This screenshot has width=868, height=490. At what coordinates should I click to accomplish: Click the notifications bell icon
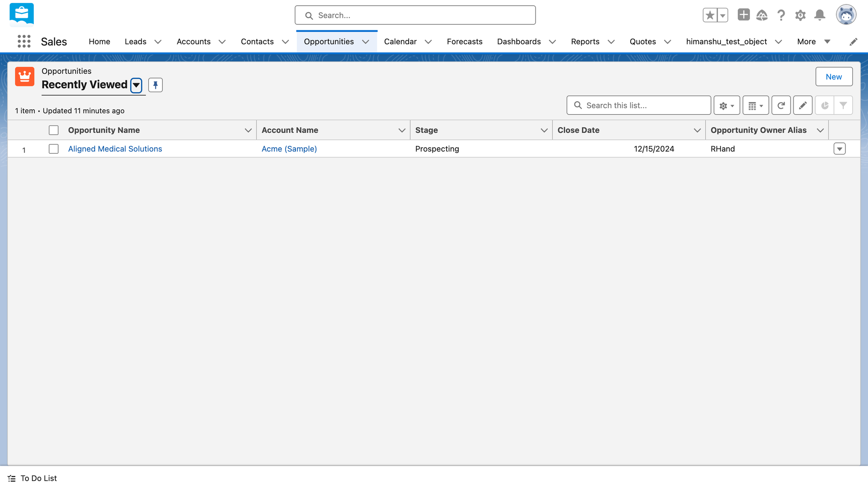point(819,15)
